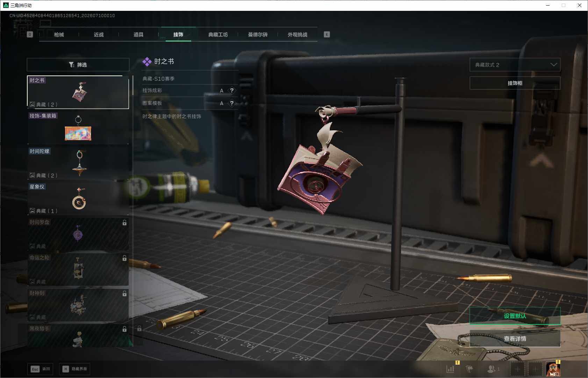This screenshot has height=378, width=588.
Task: Click the owl player avatar
Action: pos(553,369)
